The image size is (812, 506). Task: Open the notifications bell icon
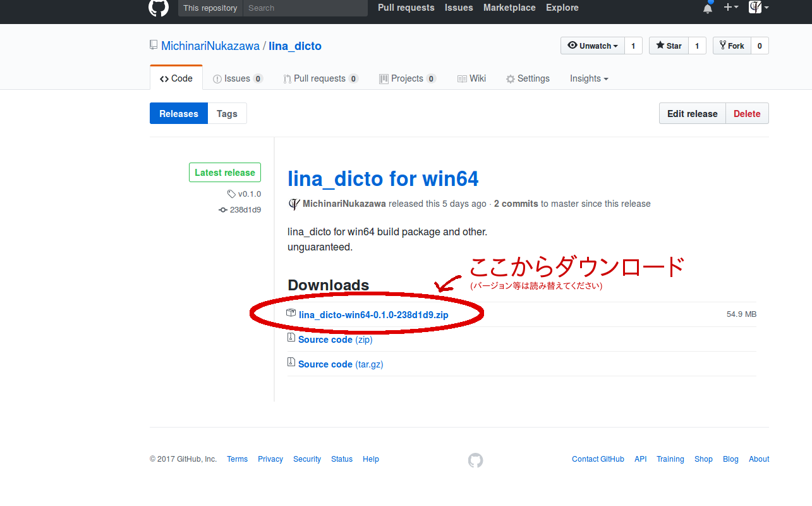[x=708, y=8]
